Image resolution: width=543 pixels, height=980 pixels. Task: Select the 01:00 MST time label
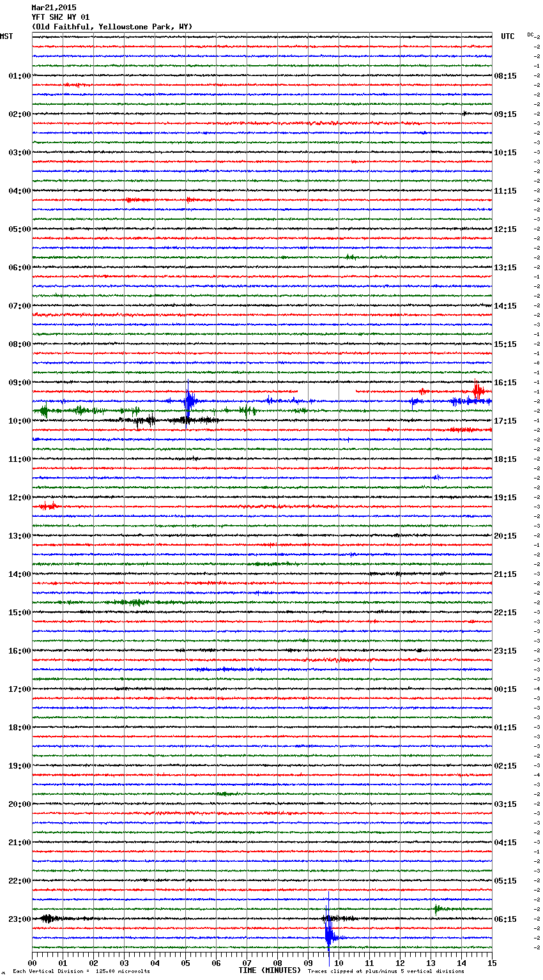[20, 76]
